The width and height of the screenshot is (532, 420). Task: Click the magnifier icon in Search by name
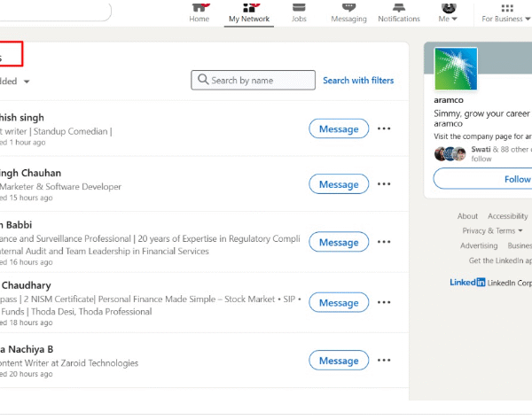(x=203, y=80)
